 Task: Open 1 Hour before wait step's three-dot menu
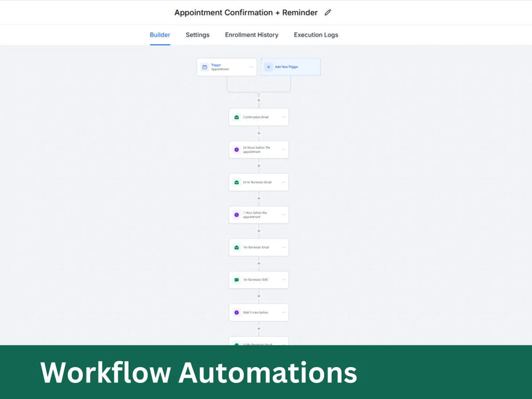point(284,215)
